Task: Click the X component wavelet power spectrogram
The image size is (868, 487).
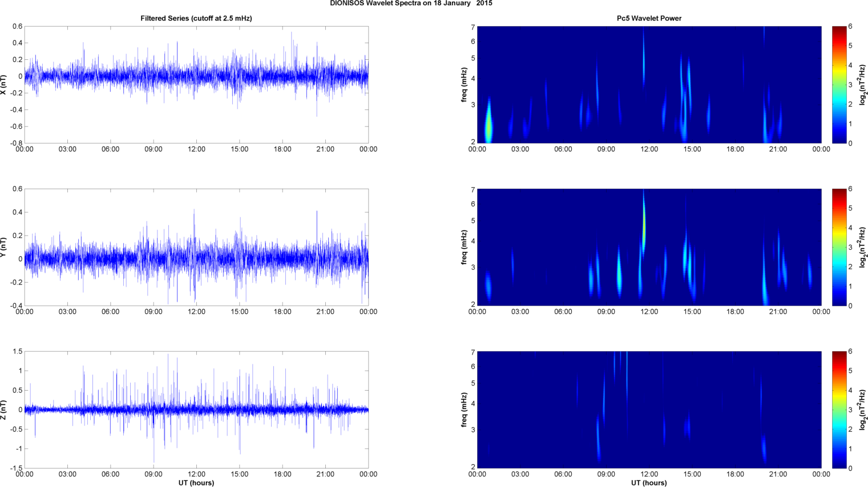Action: click(x=649, y=84)
